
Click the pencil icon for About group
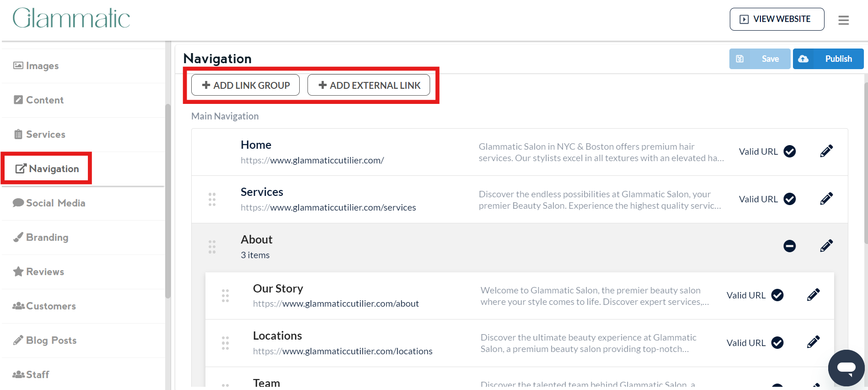coord(826,246)
